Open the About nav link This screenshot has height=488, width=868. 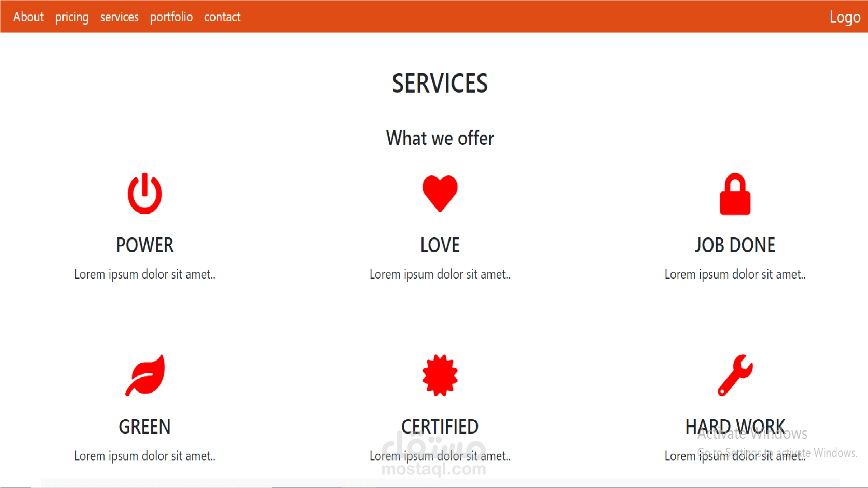28,17
